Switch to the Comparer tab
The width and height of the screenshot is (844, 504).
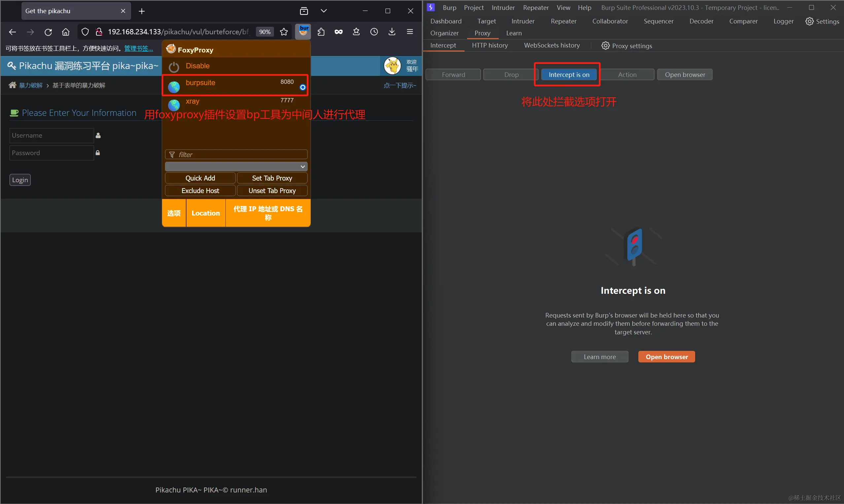click(x=743, y=21)
